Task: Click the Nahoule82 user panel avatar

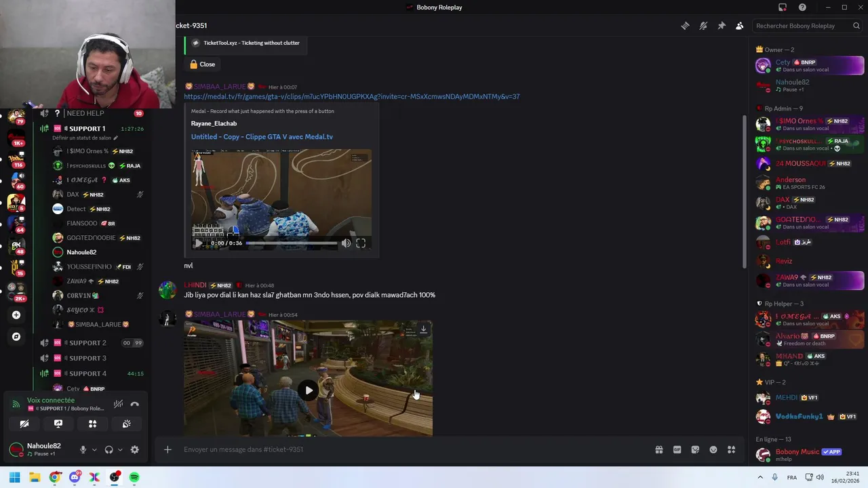Action: [x=16, y=449]
